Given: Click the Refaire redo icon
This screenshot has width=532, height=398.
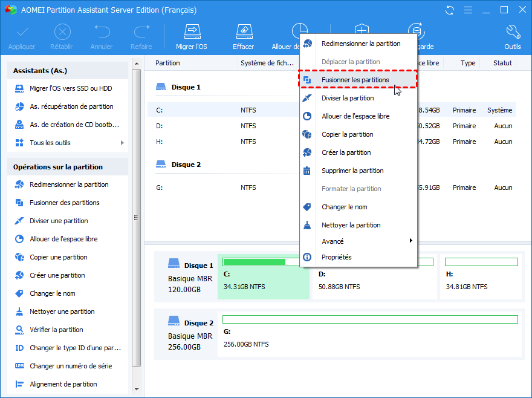Looking at the screenshot, I should coord(141,32).
